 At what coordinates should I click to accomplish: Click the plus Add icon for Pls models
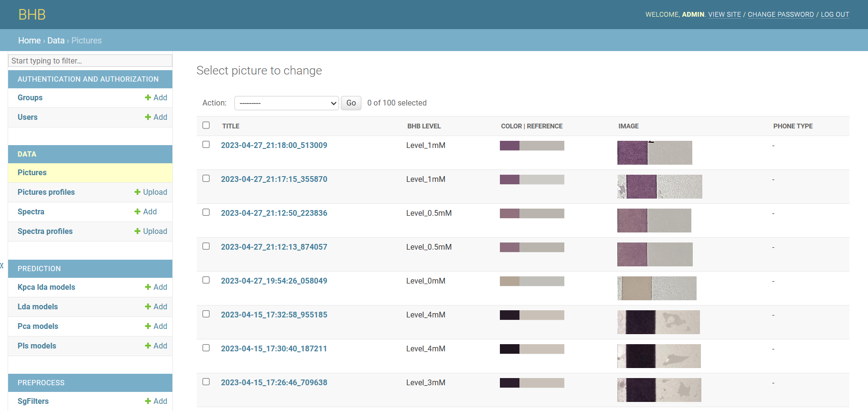pos(148,346)
